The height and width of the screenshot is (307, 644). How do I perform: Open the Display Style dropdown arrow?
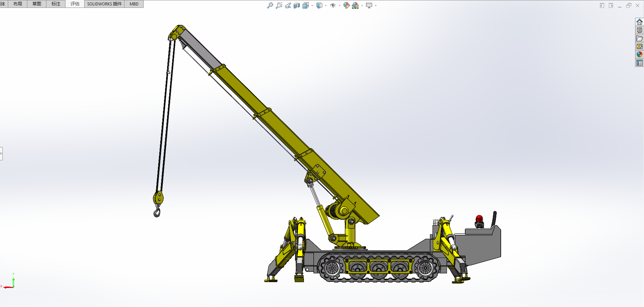pyautogui.click(x=326, y=5)
